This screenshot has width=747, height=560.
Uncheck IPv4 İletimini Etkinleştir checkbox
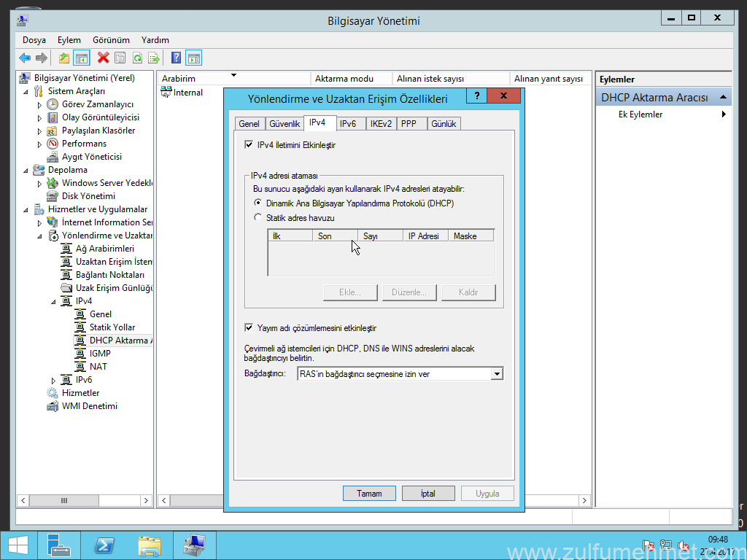249,145
